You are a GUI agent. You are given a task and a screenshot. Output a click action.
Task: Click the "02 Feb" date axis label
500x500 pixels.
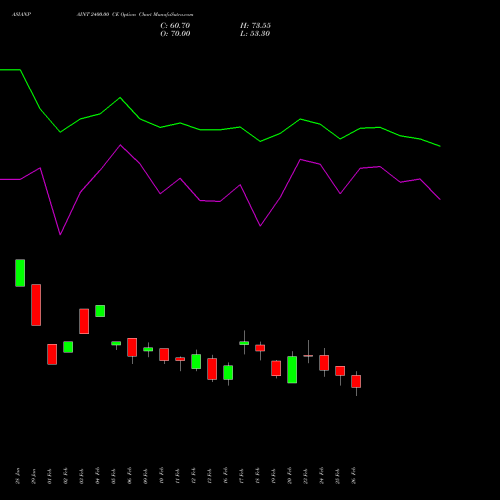[66, 476]
